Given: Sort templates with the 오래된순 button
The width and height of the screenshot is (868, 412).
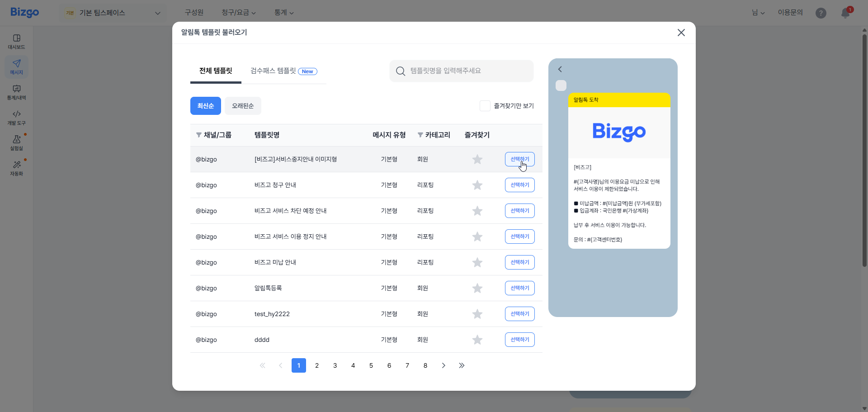Looking at the screenshot, I should click(x=243, y=105).
